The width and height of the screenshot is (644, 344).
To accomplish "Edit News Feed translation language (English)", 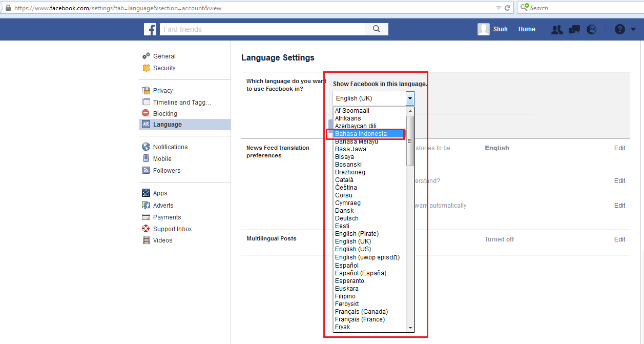I will [x=619, y=148].
